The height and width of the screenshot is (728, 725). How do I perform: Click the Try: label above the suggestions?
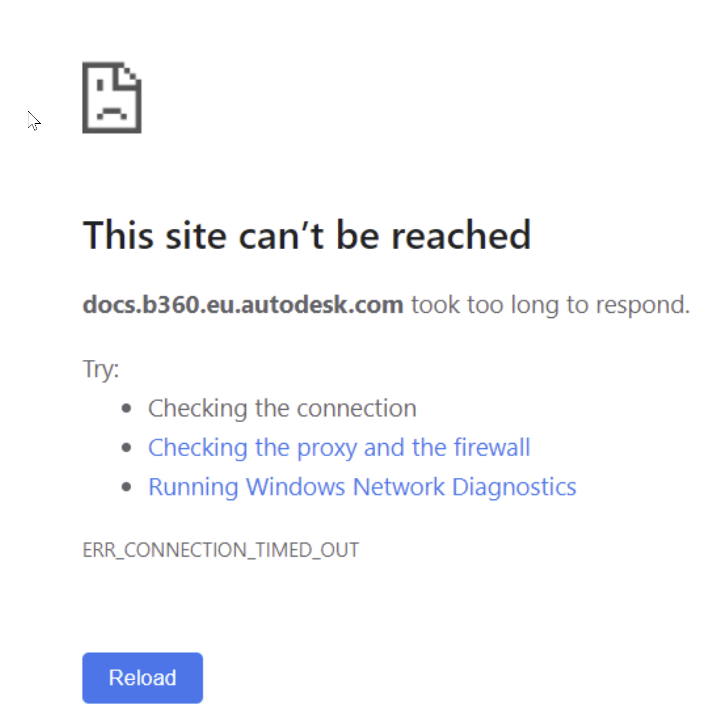(x=100, y=369)
